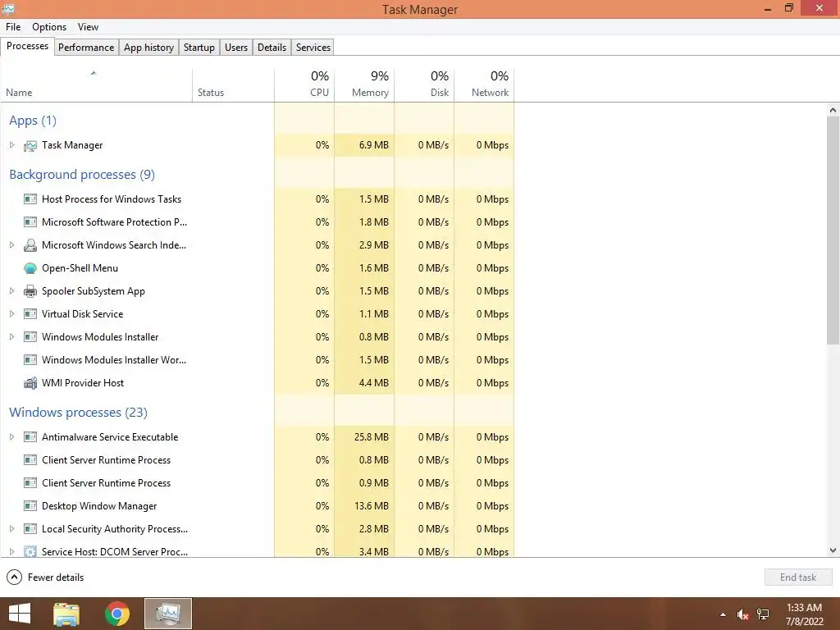Open the View menu
This screenshot has width=840, height=630.
[88, 27]
